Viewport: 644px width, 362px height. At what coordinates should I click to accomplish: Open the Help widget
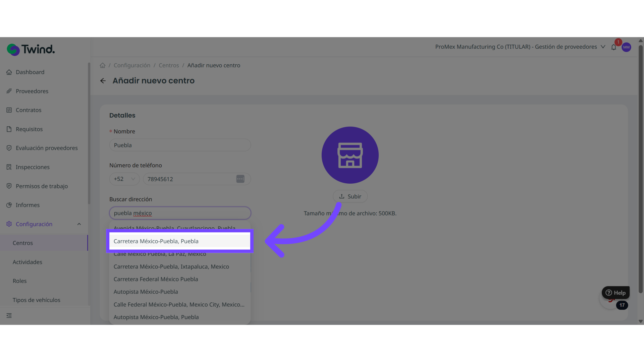pyautogui.click(x=615, y=293)
